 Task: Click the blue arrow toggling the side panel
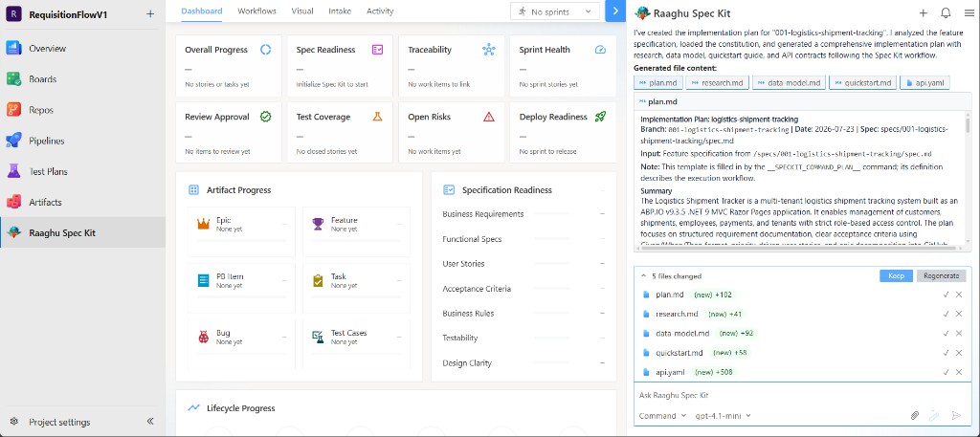point(615,11)
